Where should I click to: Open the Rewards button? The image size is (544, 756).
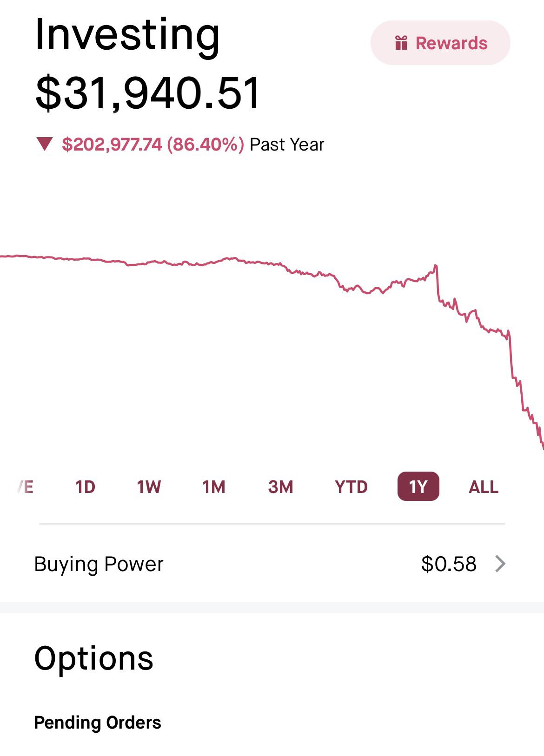tap(440, 43)
